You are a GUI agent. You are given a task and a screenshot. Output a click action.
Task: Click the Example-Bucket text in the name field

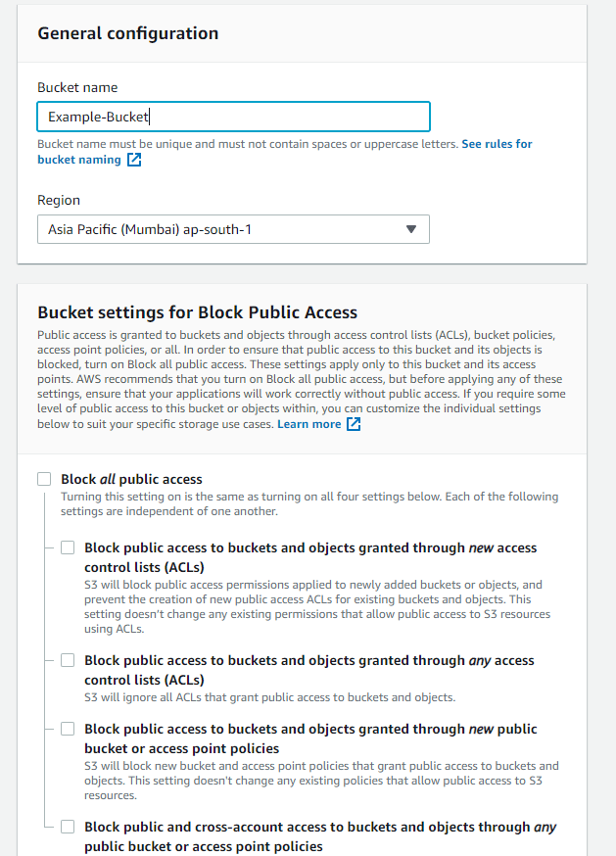pyautogui.click(x=92, y=116)
